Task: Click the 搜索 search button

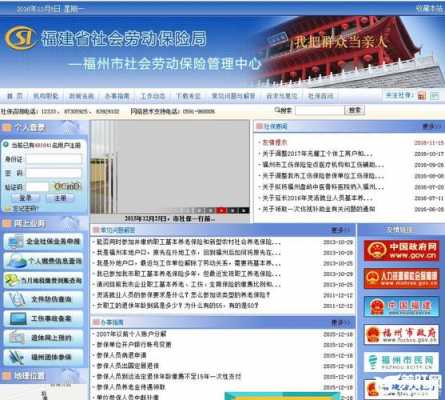Action: [355, 110]
